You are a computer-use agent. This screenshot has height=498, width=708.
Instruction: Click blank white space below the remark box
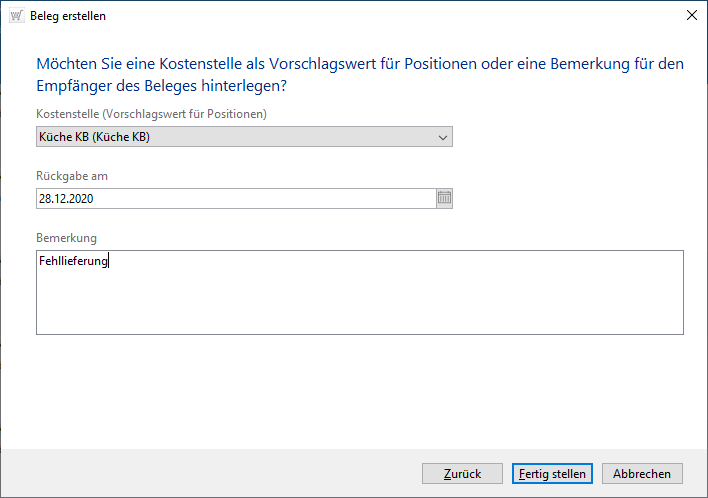360,390
